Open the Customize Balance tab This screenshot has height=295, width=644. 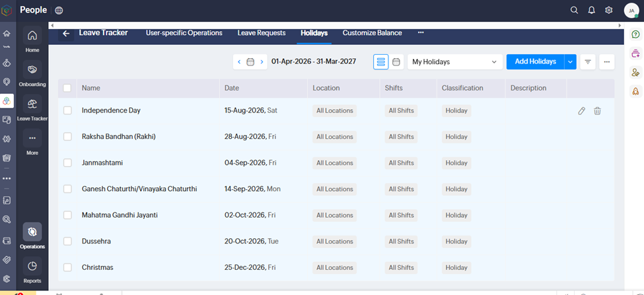point(372,33)
